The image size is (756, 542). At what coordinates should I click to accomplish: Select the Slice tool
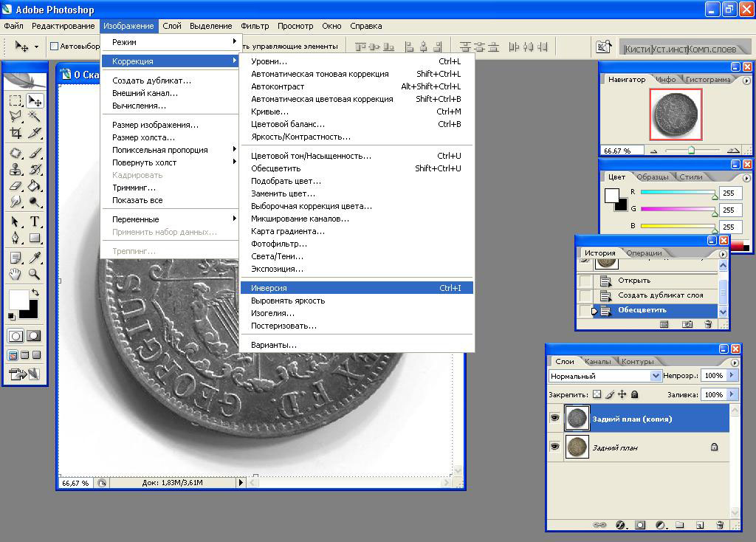point(35,133)
